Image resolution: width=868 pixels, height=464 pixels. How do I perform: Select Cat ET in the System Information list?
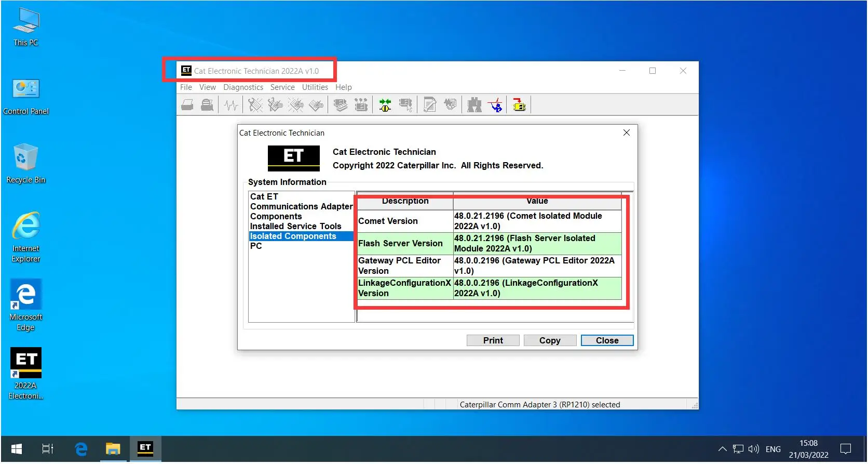(x=264, y=196)
